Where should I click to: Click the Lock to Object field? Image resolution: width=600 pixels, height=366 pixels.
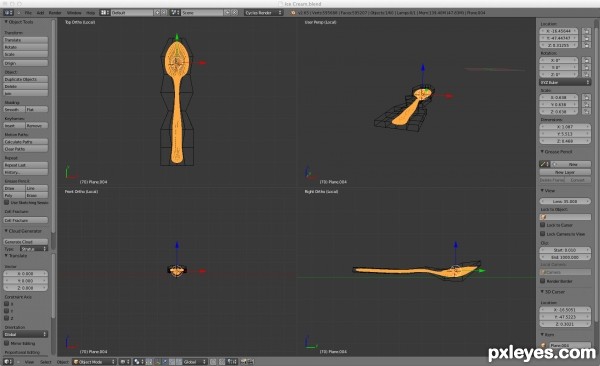tap(565, 217)
